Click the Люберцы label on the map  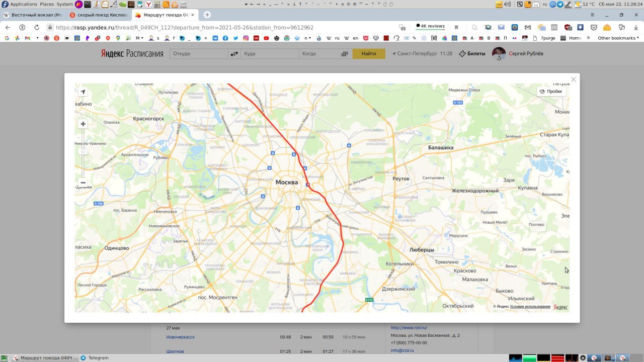[422, 249]
